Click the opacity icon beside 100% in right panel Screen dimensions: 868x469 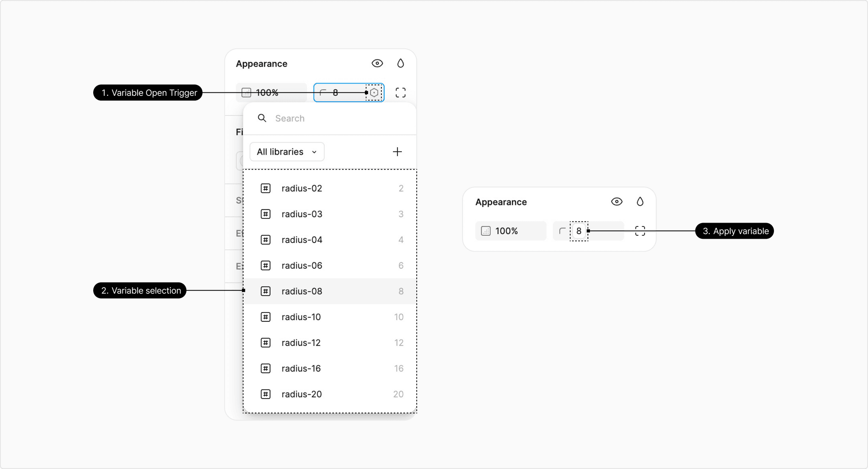[x=486, y=231]
